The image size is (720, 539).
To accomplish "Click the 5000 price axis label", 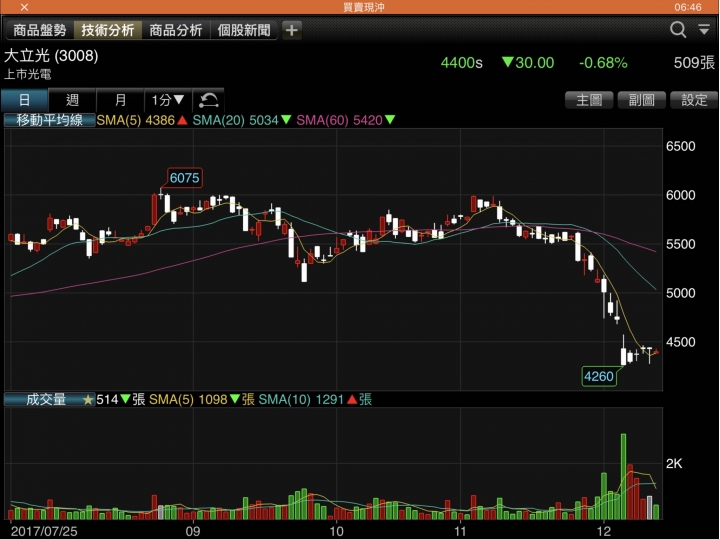I will click(681, 293).
